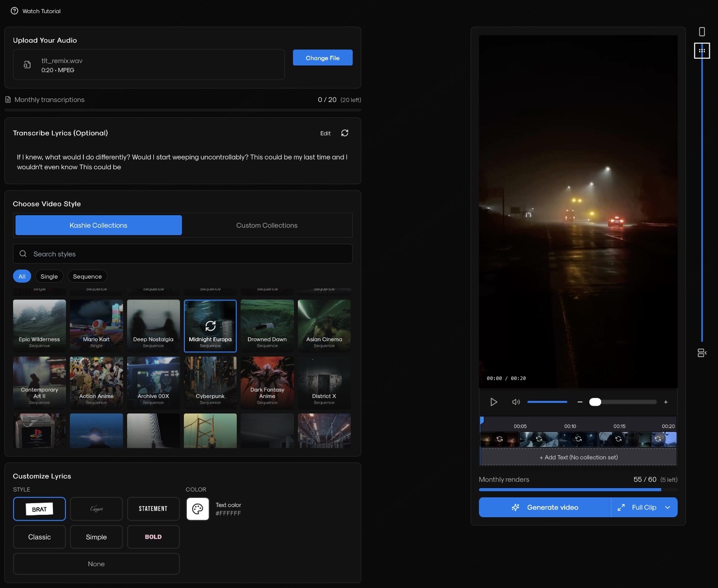Click the Watch Tutorial help icon
Viewport: 718px width, 588px height.
coord(15,11)
